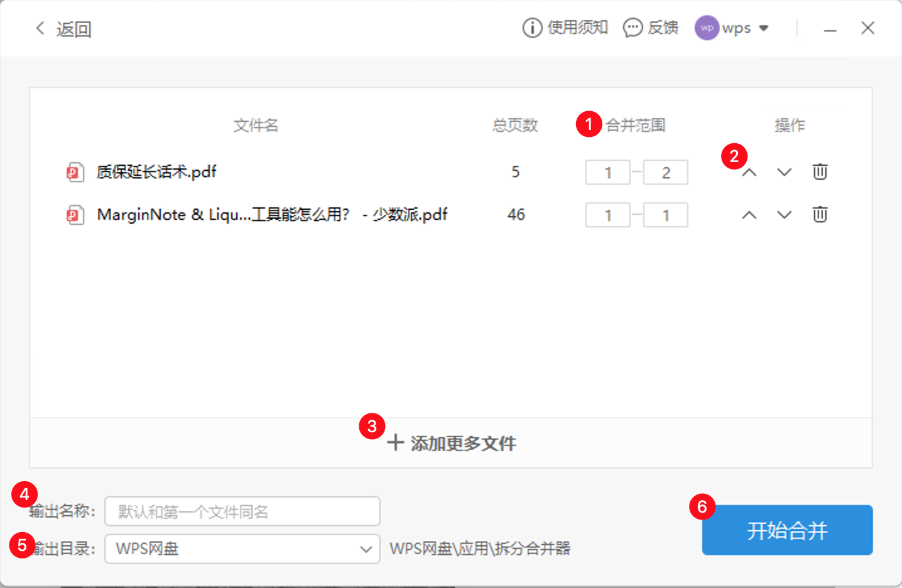Lower the MarginNote file with its down arrow

783,214
